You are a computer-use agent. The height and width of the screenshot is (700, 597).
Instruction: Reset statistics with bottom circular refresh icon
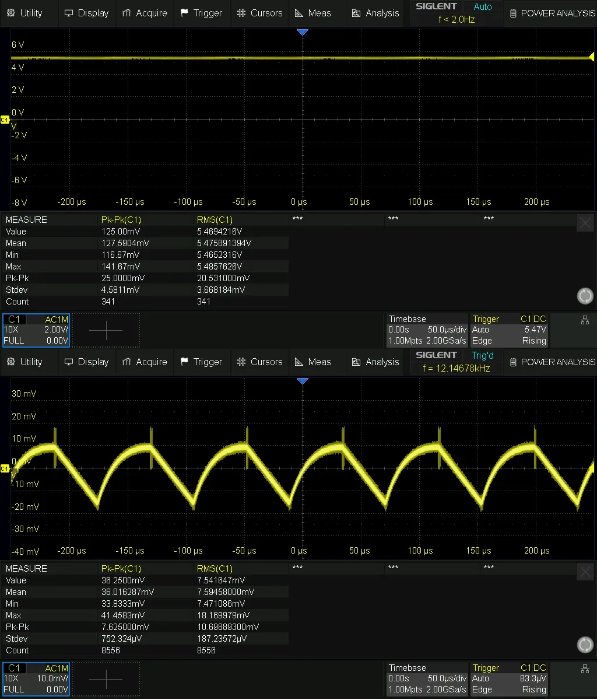(x=585, y=645)
